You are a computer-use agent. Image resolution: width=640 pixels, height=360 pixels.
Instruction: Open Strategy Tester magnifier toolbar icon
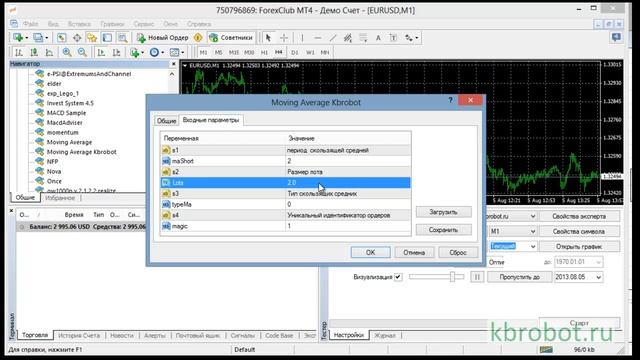coord(122,38)
